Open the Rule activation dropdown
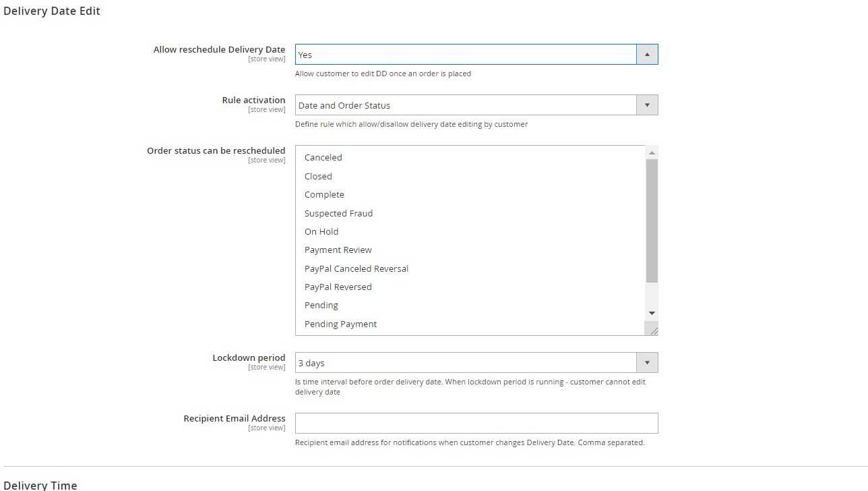868x491 pixels. click(466, 105)
